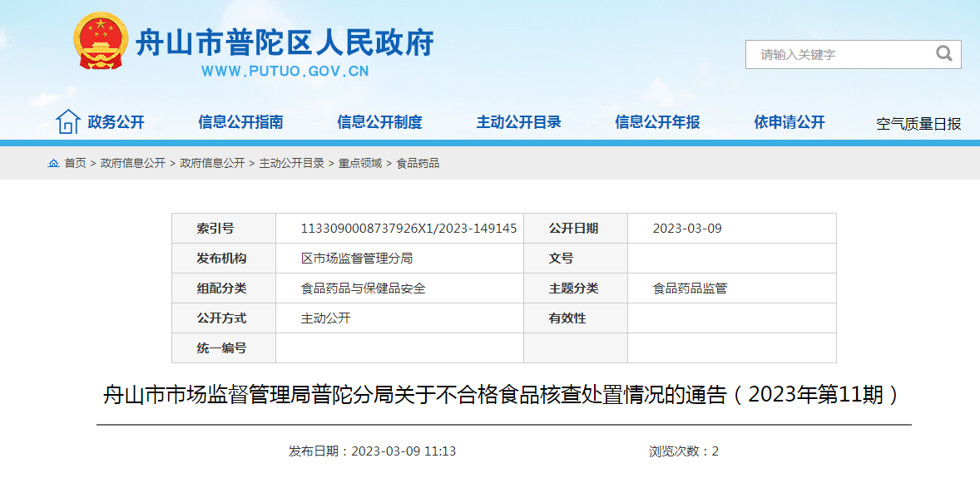980x478 pixels.
Task: Click first 政府信息公开 breadcrumb link
Action: [133, 164]
